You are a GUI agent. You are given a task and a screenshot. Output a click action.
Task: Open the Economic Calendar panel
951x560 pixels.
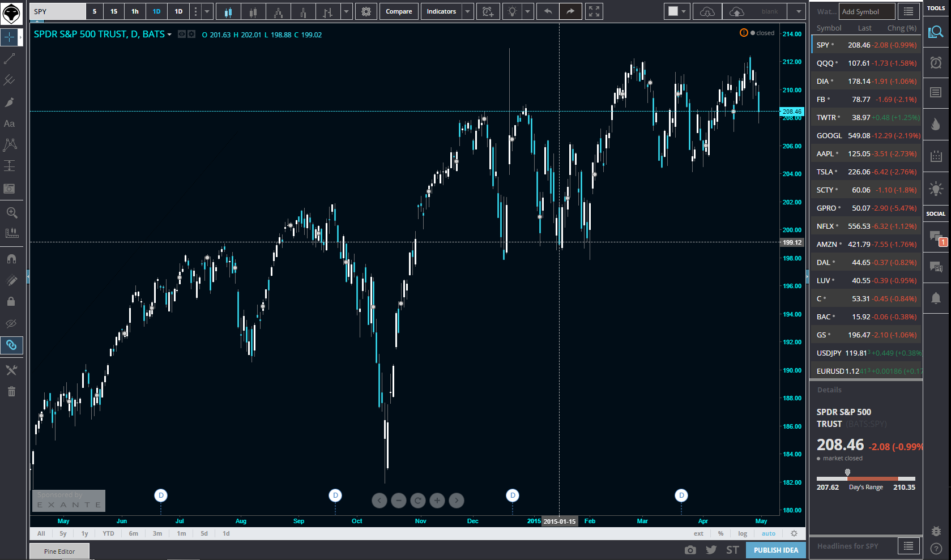936,156
